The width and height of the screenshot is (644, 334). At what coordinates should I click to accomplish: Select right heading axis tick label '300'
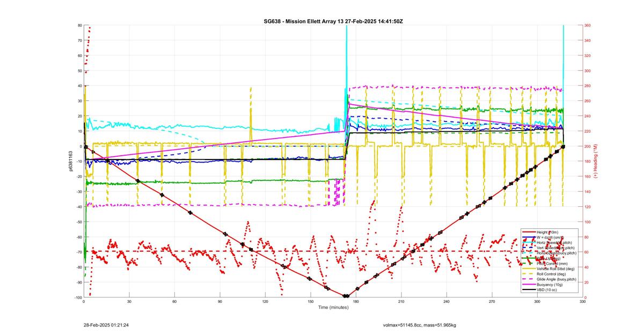point(588,71)
